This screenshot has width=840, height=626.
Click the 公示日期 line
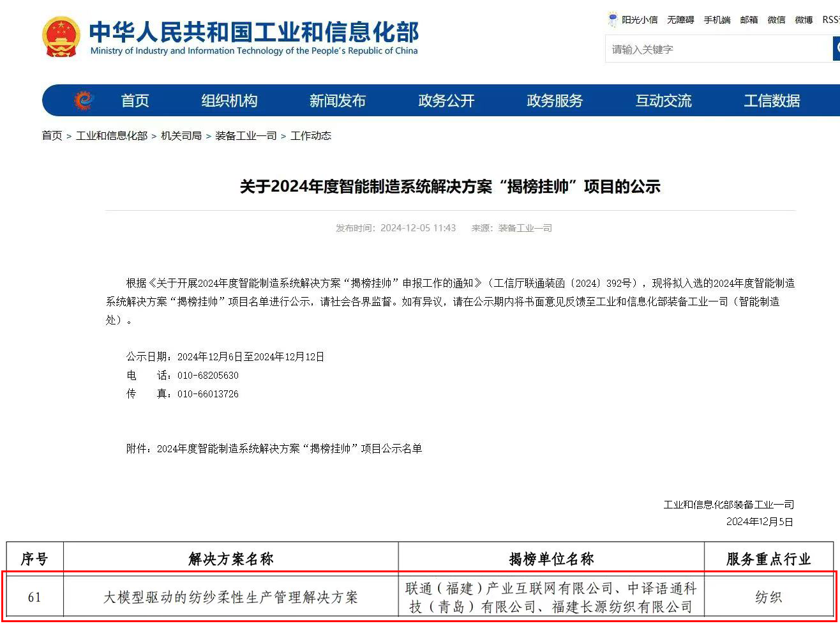point(225,356)
